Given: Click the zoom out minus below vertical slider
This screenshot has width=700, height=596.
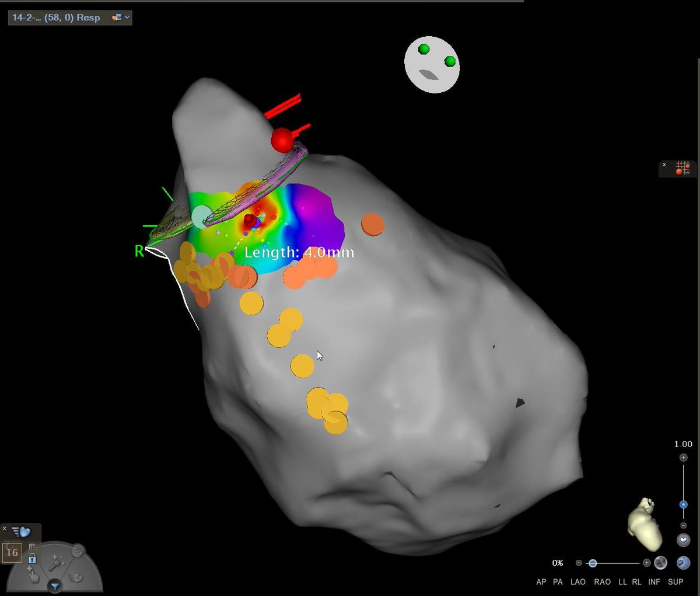Looking at the screenshot, I should (x=683, y=525).
